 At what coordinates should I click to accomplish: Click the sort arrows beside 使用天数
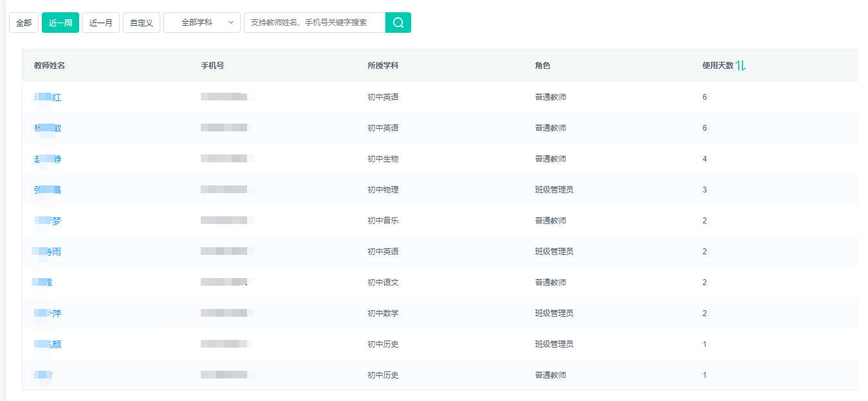[741, 66]
